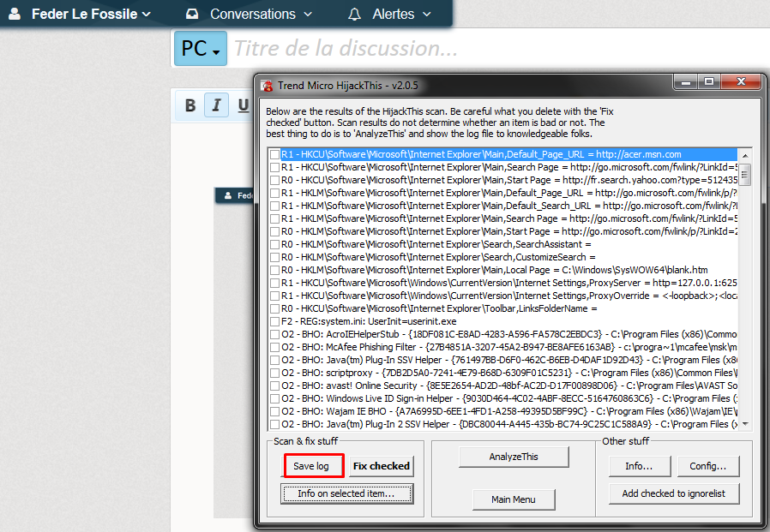The image size is (770, 532).
Task: Open the Feder Le Fossile account menu
Action: point(91,14)
